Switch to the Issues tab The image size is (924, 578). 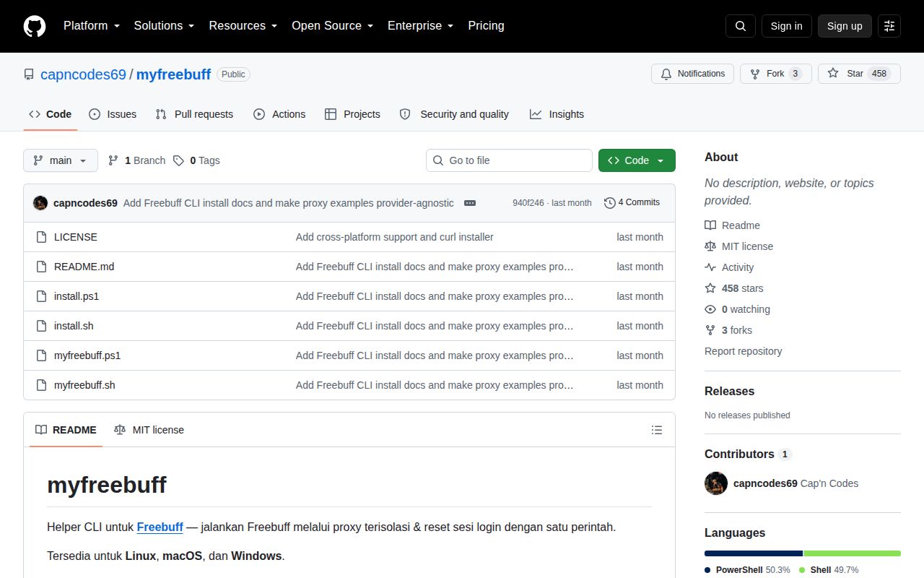[x=113, y=114]
